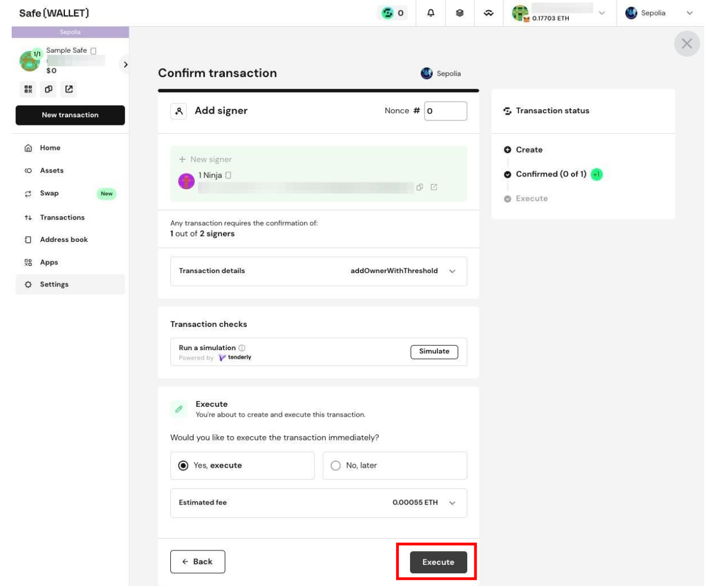Select the Yes, execute option
This screenshot has width=728, height=586.
click(x=242, y=466)
